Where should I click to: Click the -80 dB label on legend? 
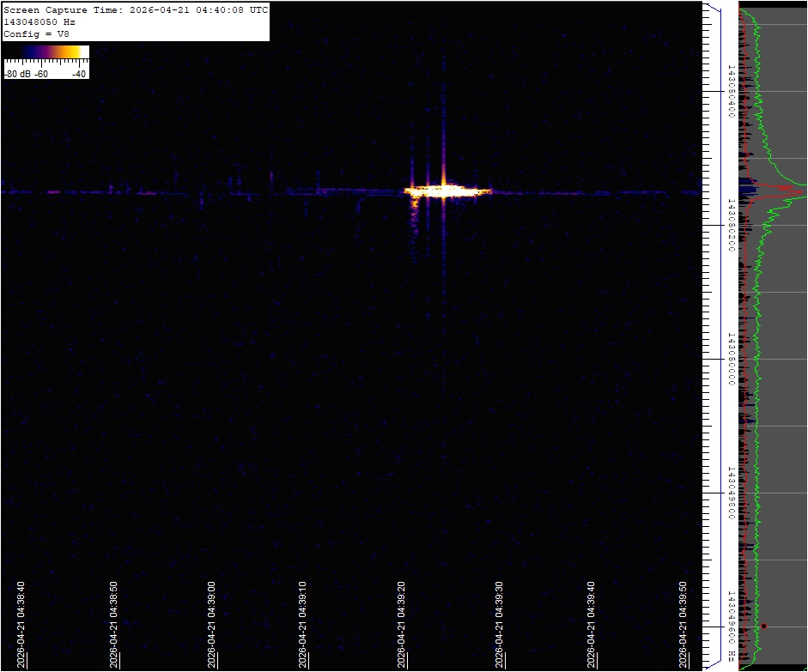tap(18, 74)
